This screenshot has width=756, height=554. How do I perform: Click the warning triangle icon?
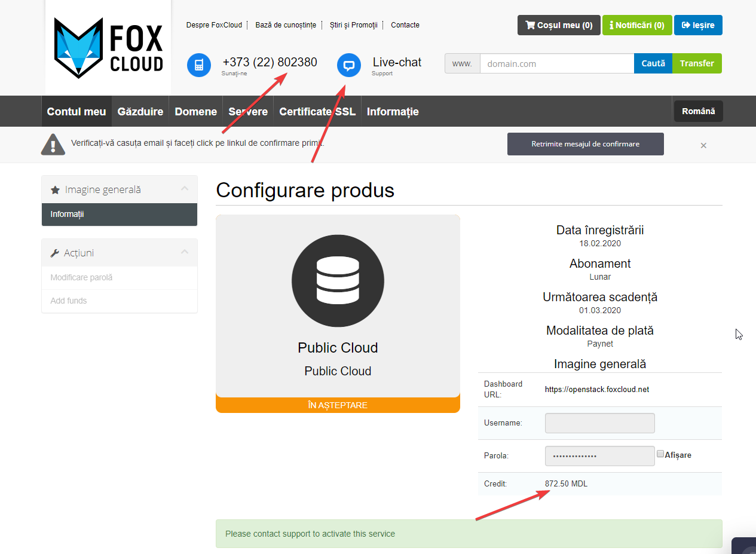click(x=53, y=145)
